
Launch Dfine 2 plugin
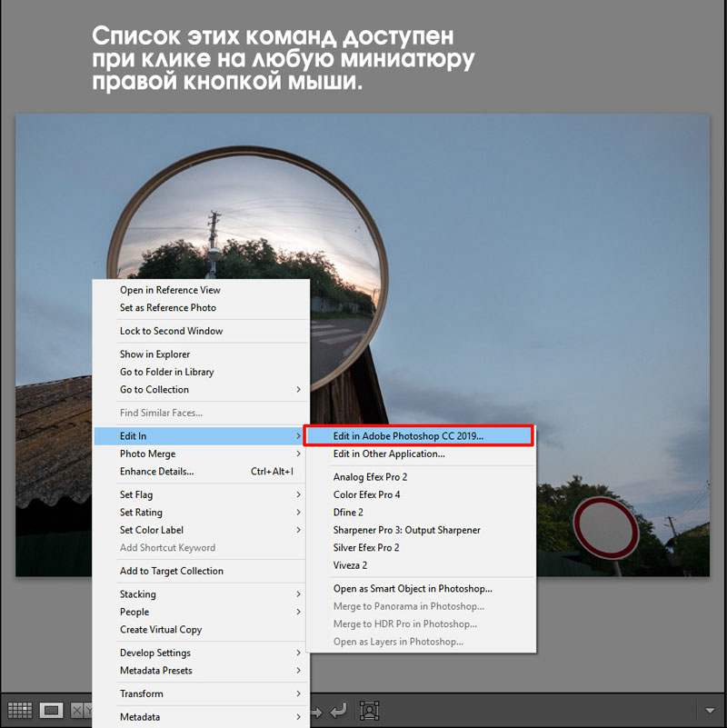coord(421,512)
